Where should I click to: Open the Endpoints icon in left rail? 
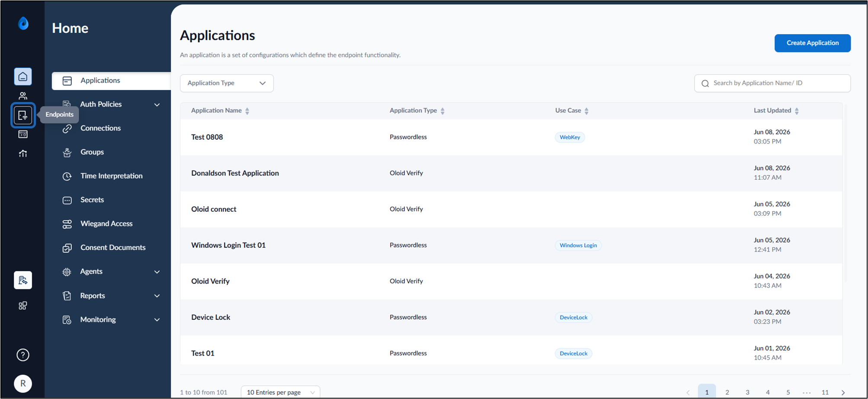[23, 115]
